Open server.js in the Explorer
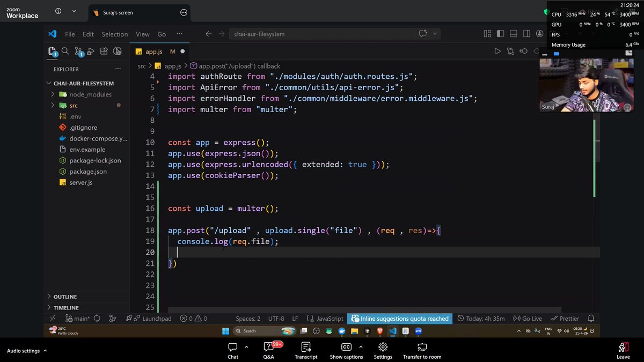Viewport: 644px width, 362px height. [x=81, y=182]
